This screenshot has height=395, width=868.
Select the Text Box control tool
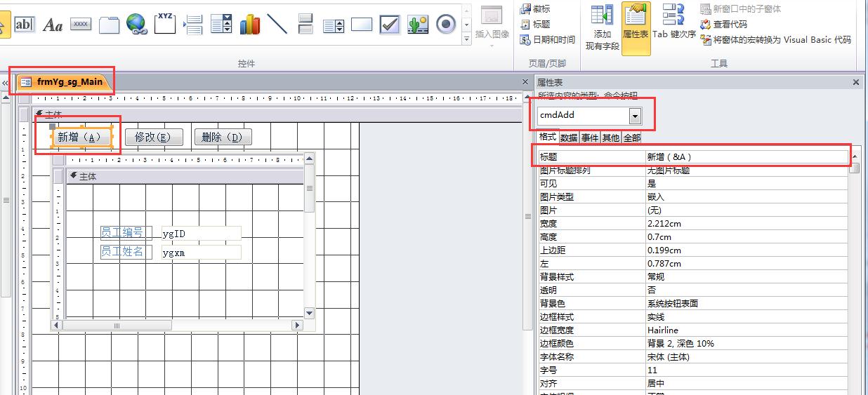pos(24,25)
